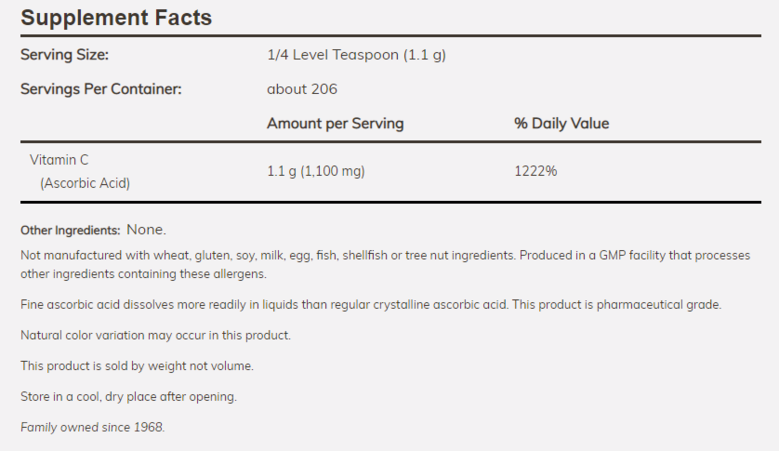779x451 pixels.
Task: Click the 1222% daily value figure
Action: [x=536, y=171]
